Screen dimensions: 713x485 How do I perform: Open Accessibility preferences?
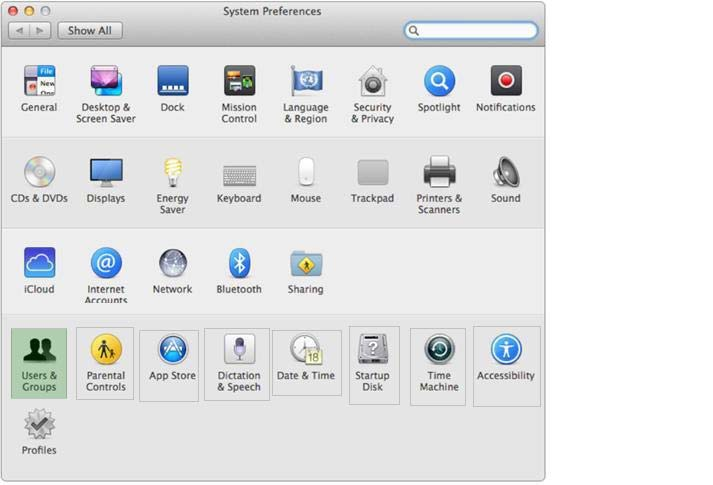[507, 366]
